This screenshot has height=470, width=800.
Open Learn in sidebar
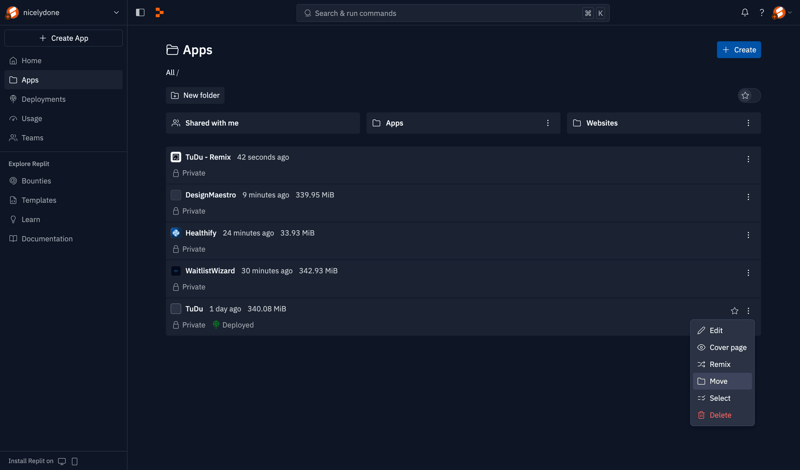coord(63,219)
